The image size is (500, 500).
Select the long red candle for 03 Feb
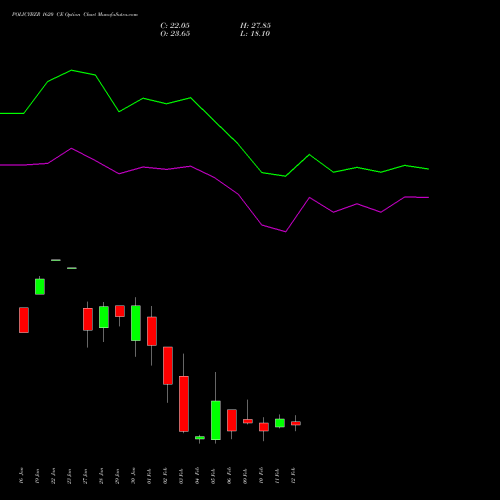point(184,404)
